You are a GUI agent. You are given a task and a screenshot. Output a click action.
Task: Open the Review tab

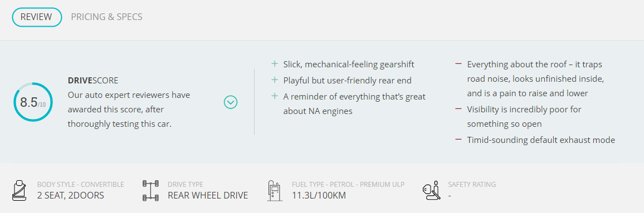(x=37, y=17)
